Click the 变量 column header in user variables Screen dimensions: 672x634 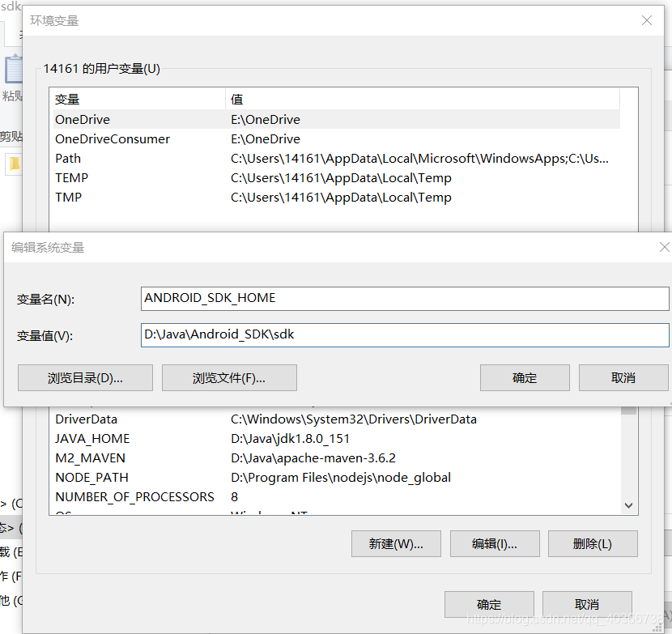point(138,99)
